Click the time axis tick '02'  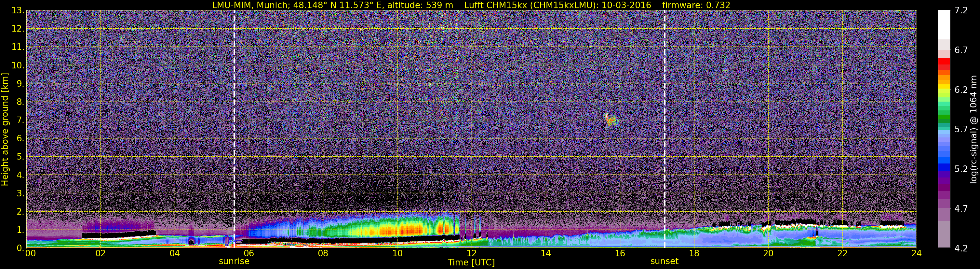click(101, 253)
